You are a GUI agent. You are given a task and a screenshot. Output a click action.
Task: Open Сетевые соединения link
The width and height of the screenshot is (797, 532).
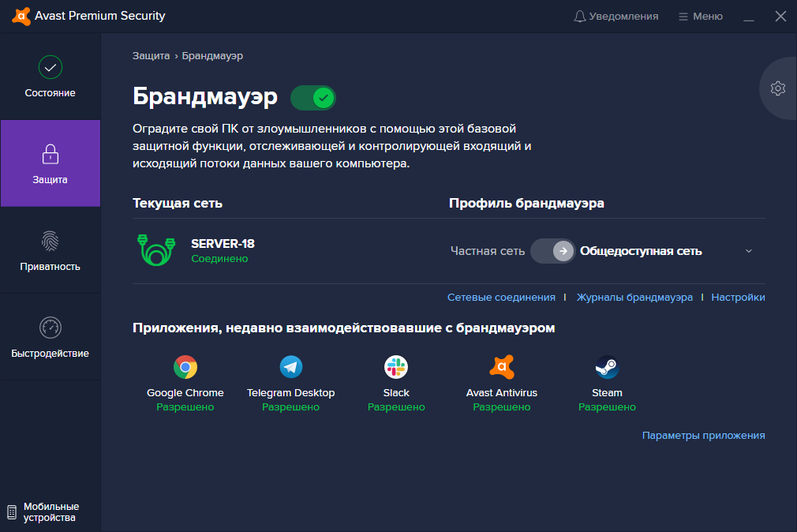[x=501, y=297]
